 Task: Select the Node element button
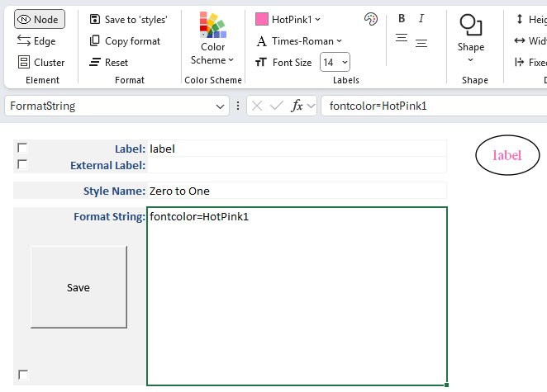[x=39, y=19]
